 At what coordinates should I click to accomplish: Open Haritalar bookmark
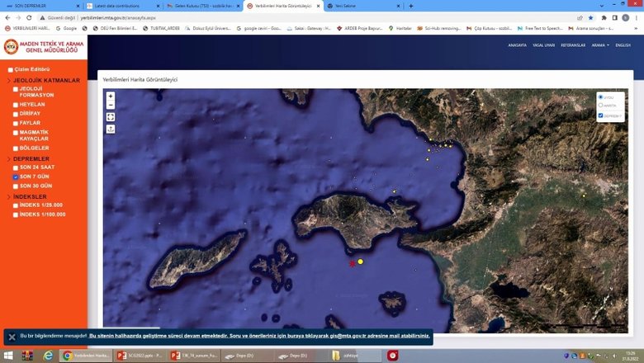click(x=400, y=29)
